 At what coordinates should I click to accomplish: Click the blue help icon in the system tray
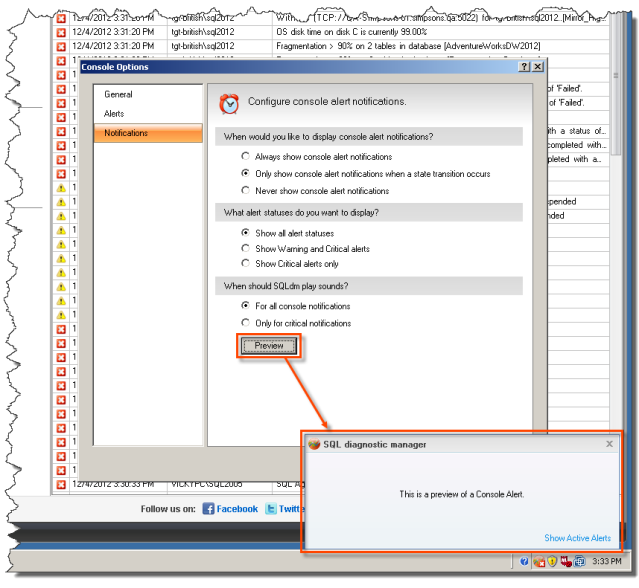524,562
